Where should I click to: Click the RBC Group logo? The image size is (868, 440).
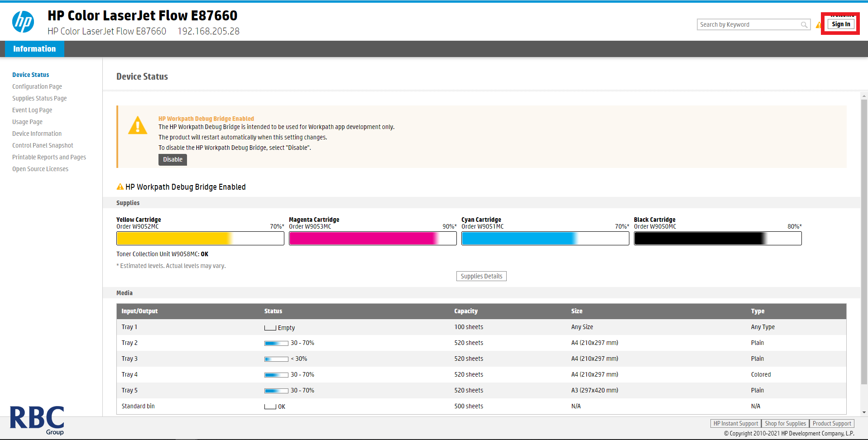point(37,420)
